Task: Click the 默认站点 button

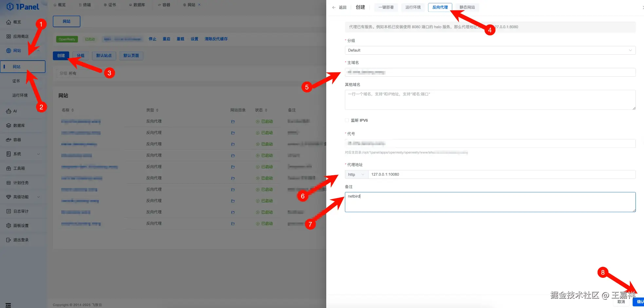Action: click(x=104, y=56)
